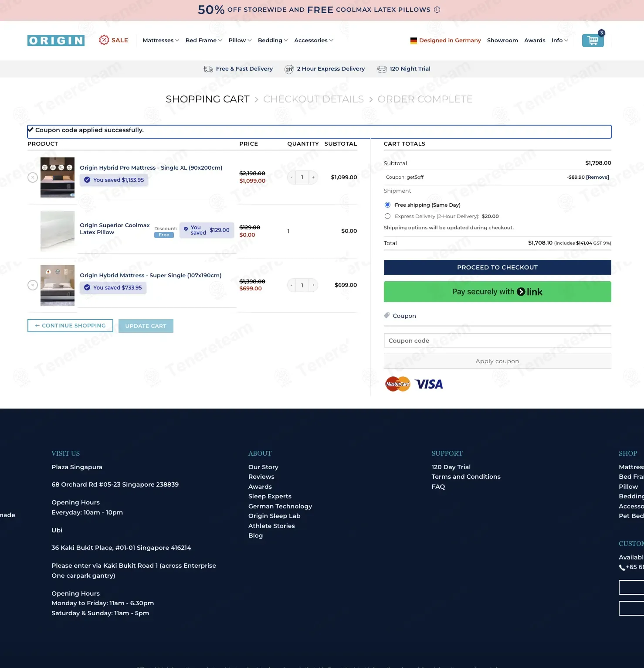Decrease quantity of Origin Hybrid Mattress Super Single
This screenshot has height=668, width=644.
coord(291,285)
